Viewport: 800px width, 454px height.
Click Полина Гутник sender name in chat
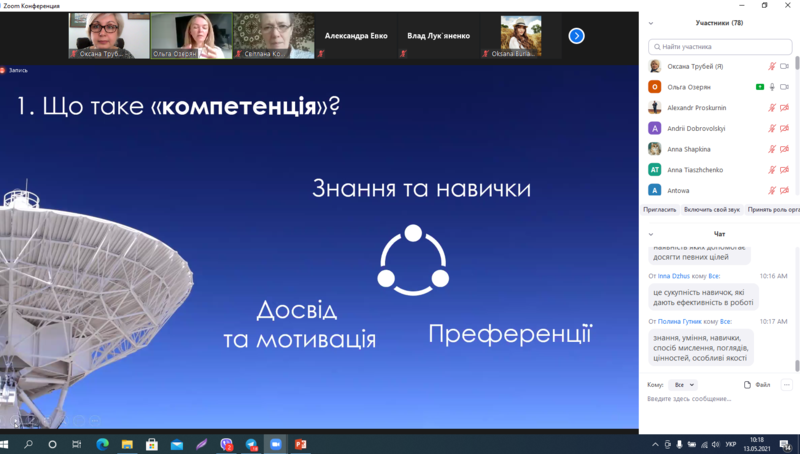pos(680,321)
